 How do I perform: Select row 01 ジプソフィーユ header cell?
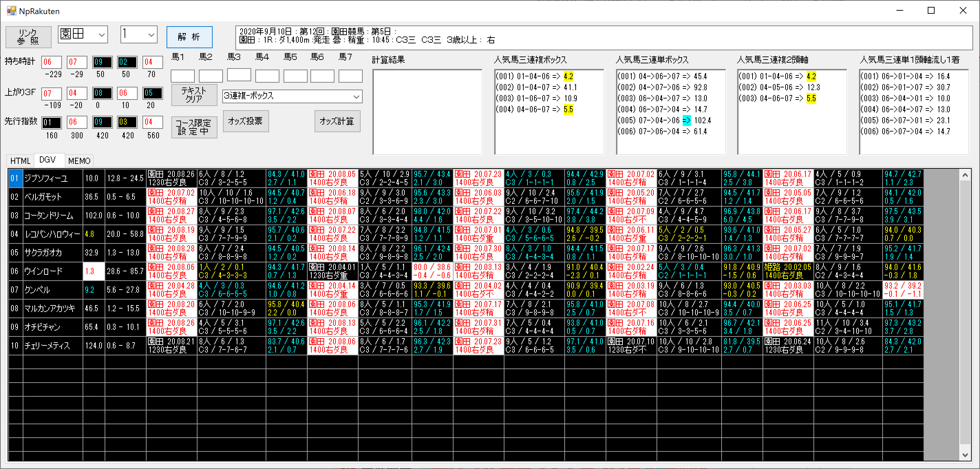pos(14,178)
